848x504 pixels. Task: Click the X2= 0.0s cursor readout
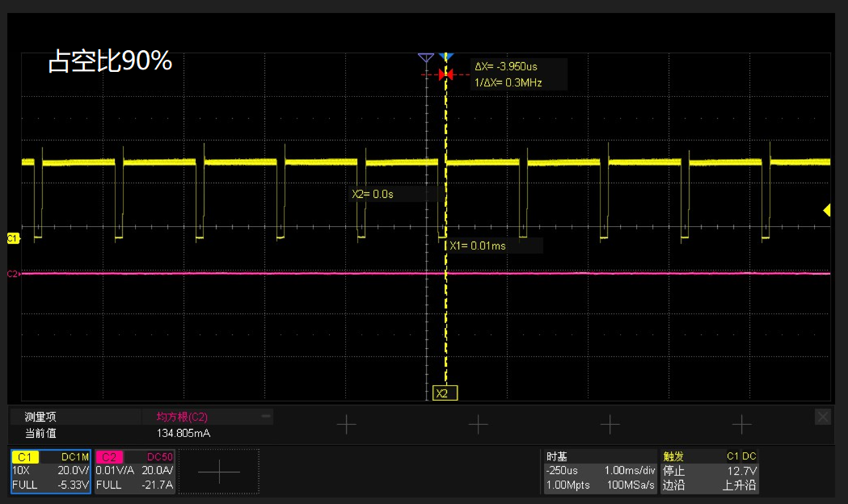(373, 194)
